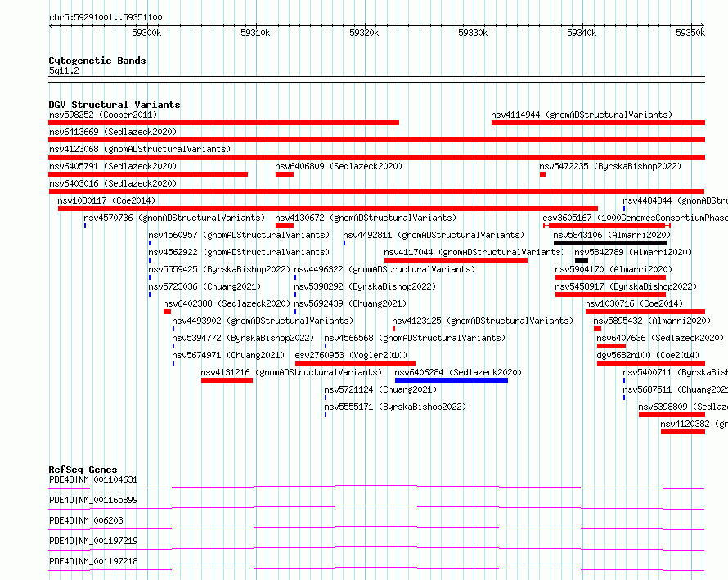Select nsv4496322 gnomAD variant label
The width and height of the screenshot is (728, 580).
click(x=384, y=269)
